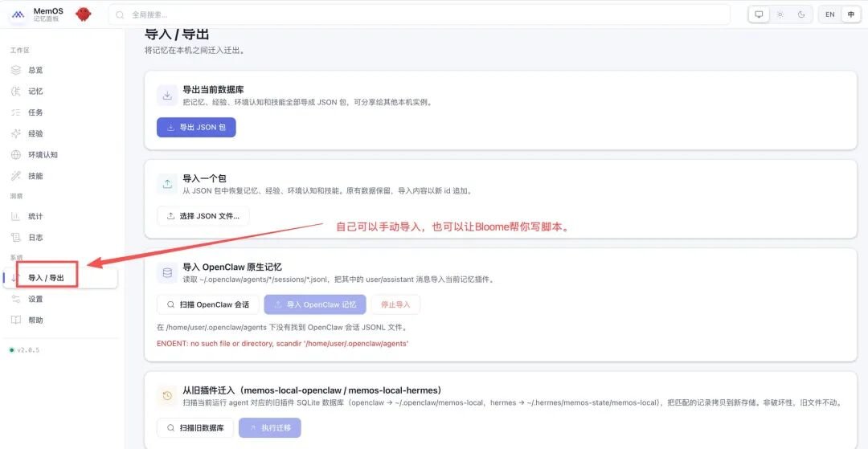Click 扫描 OpenClaw 会话 button
Screen dimensions: 868x449
click(x=208, y=304)
